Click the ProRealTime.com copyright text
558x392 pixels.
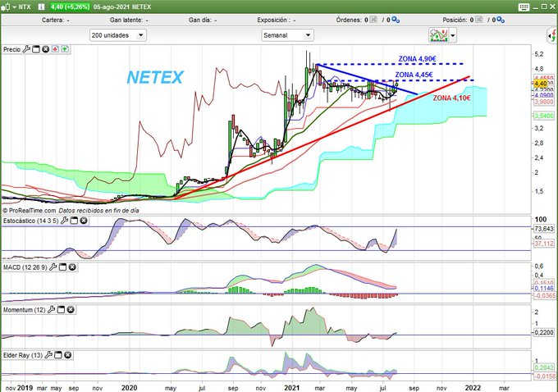30,211
